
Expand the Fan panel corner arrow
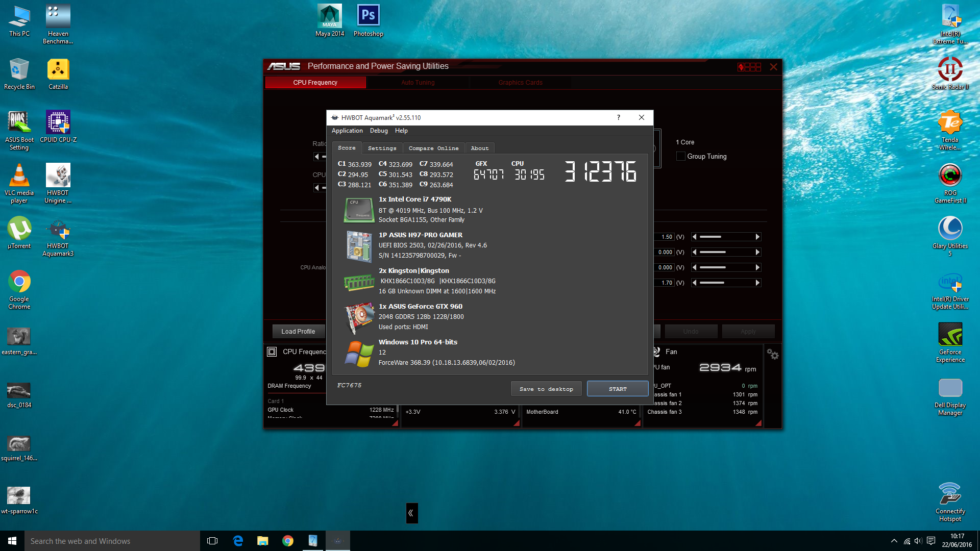coord(758,423)
